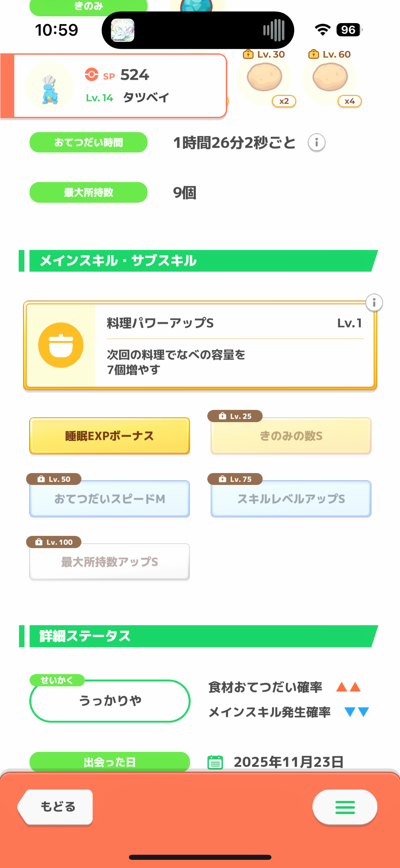Tap the Bagon chef portrait thumbnail
The image size is (400, 868).
(x=50, y=86)
